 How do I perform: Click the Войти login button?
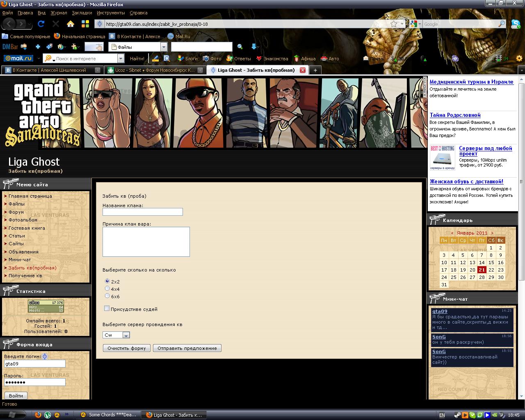(x=16, y=396)
